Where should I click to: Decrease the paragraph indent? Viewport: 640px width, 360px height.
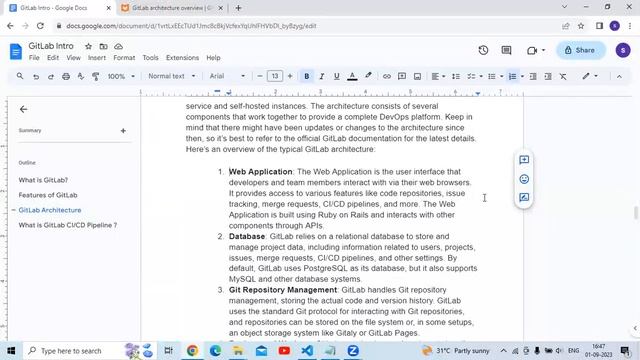point(533,76)
